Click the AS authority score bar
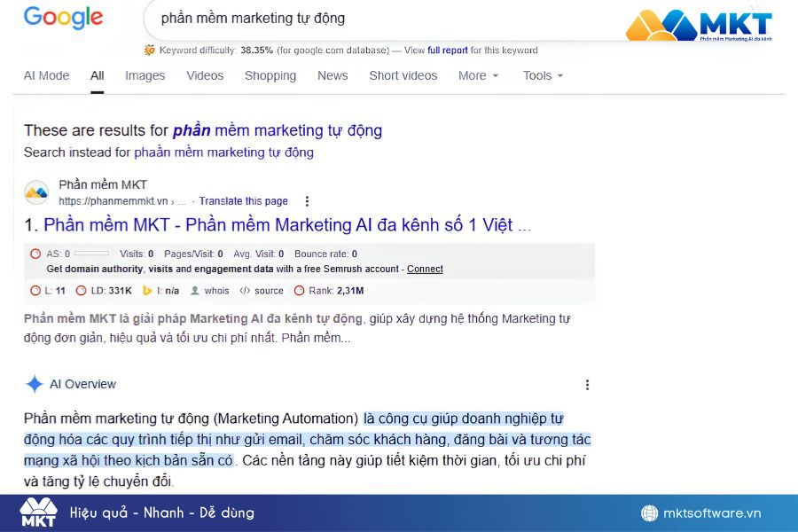 91,253
